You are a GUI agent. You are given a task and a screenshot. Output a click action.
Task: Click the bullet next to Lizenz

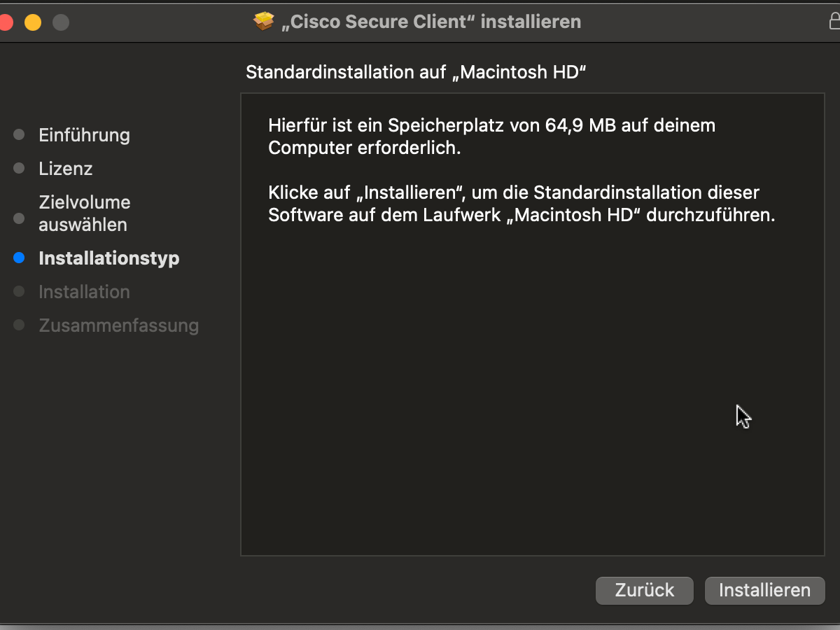[x=19, y=169]
